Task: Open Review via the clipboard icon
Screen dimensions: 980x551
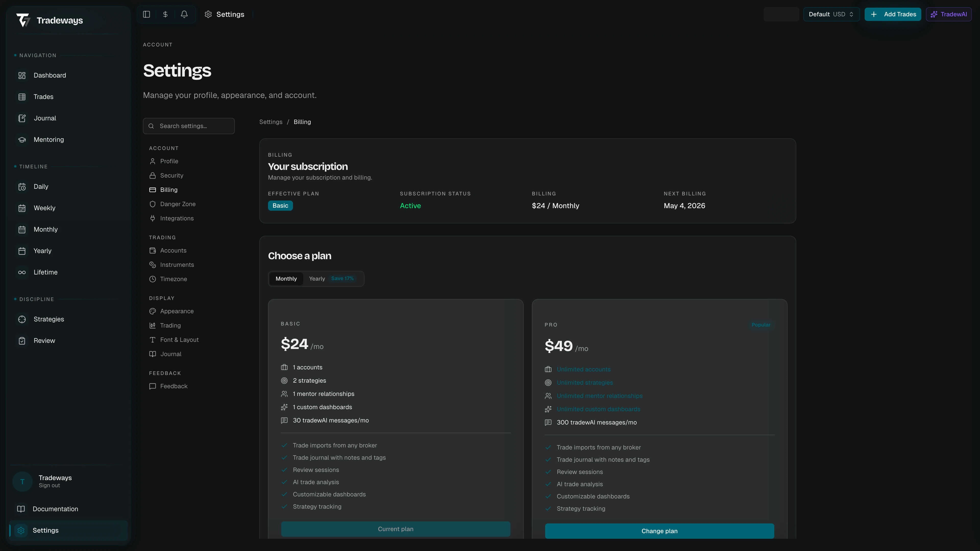Action: pyautogui.click(x=22, y=340)
